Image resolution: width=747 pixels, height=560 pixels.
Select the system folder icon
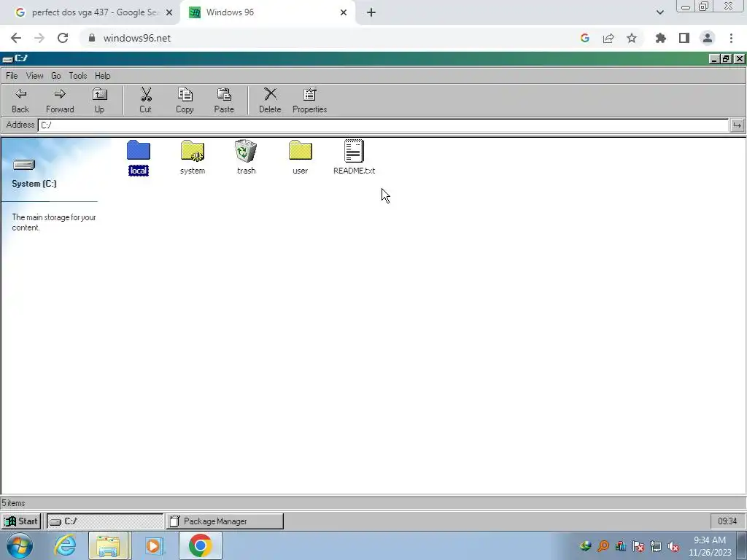point(193,157)
